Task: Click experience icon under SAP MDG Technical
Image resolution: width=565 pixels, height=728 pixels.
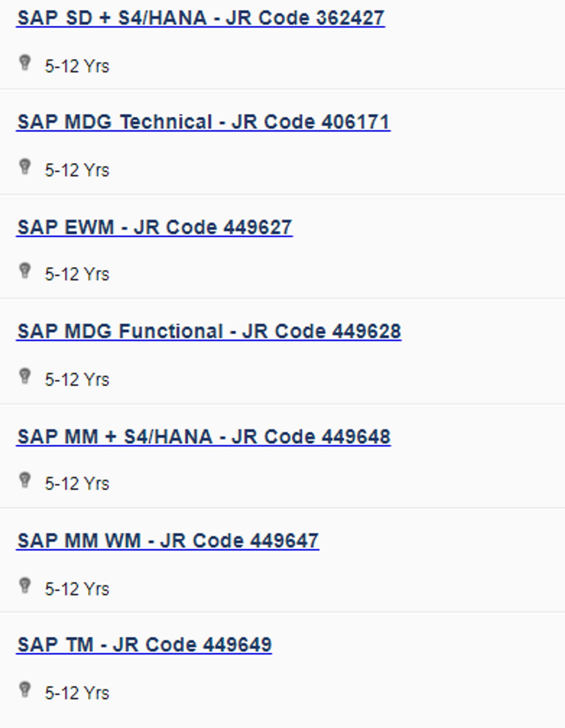Action: tap(25, 167)
